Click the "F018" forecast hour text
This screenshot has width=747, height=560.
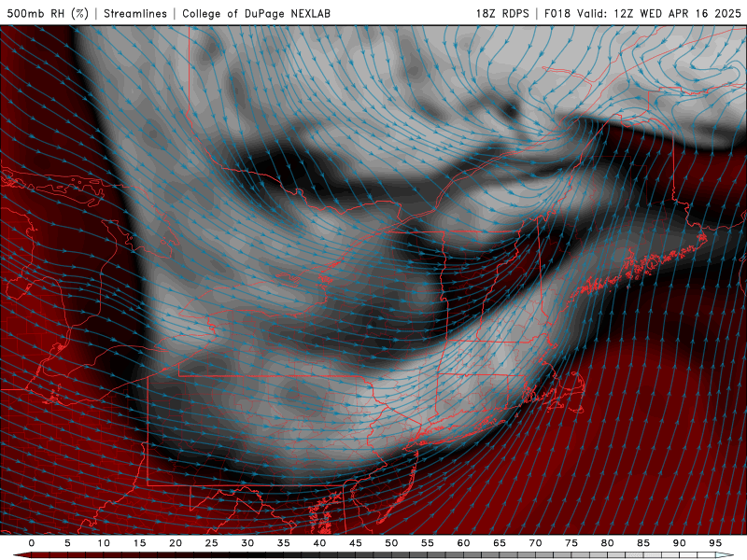click(557, 13)
